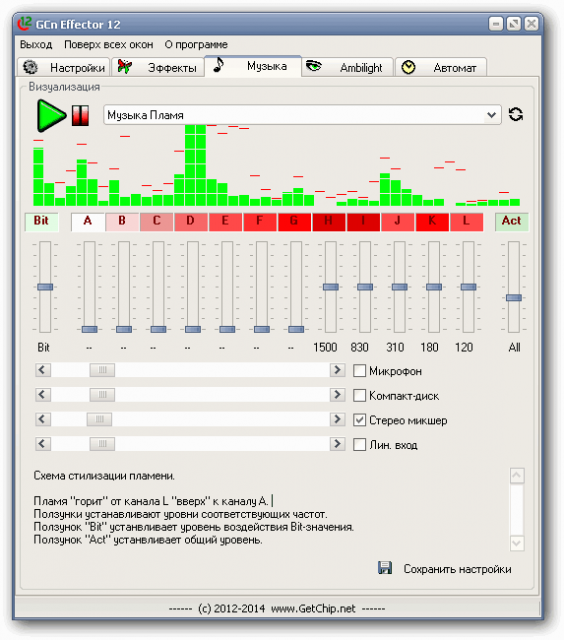
Task: Tick the Компакт-диск checkbox
Action: [359, 395]
